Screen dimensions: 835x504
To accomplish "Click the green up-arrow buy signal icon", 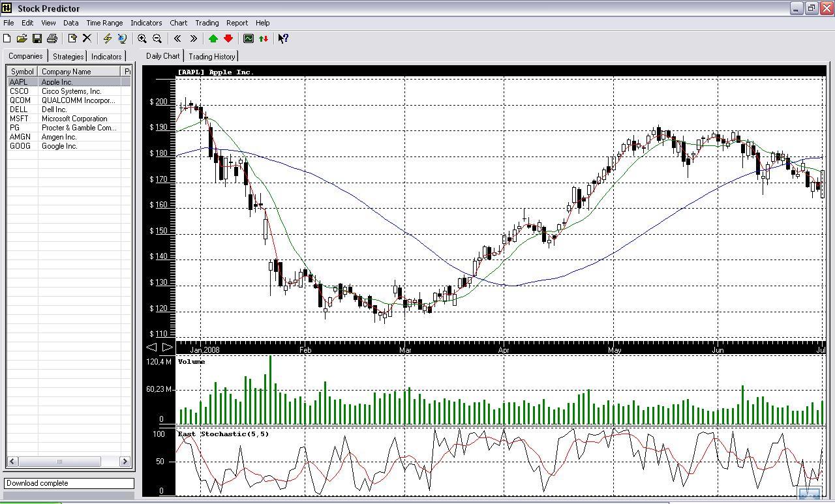I will pyautogui.click(x=213, y=38).
